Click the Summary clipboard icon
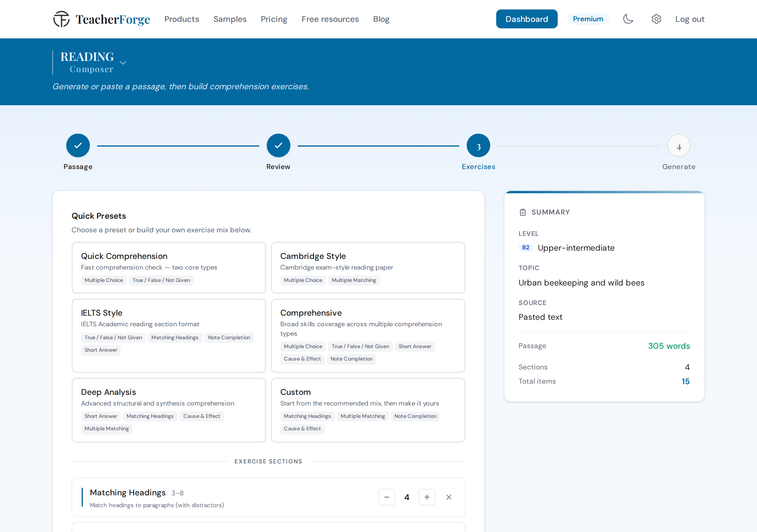Screen dimensions: 757x532 pyautogui.click(x=523, y=212)
